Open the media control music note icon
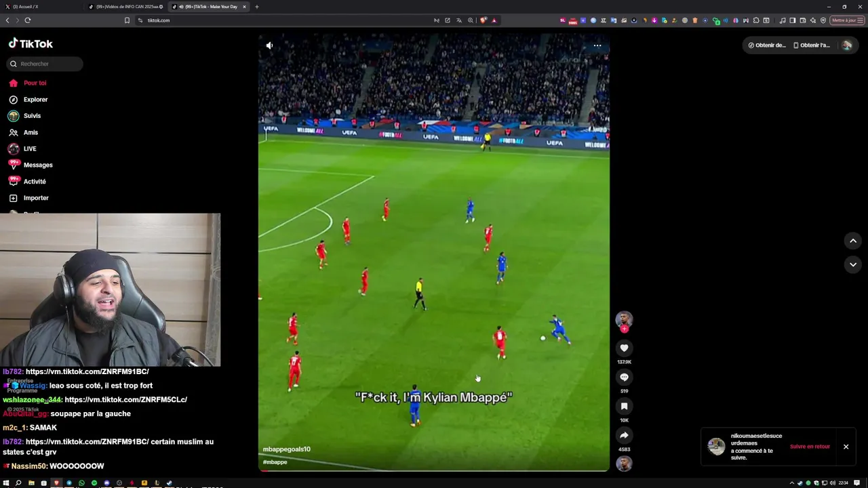The width and height of the screenshot is (868, 488). click(783, 20)
